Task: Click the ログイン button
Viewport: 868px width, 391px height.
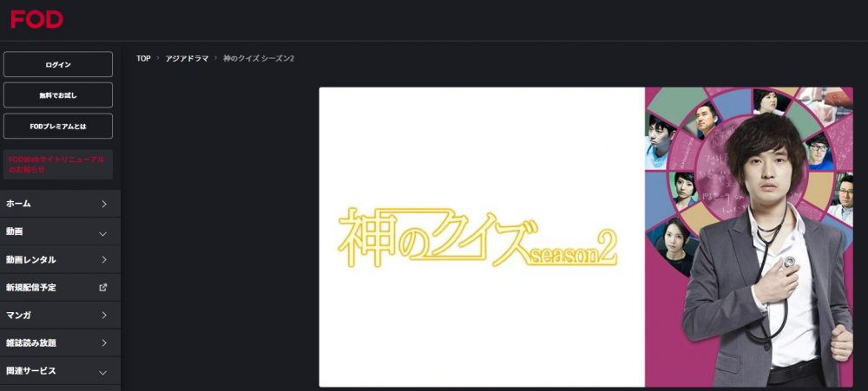Action: [x=58, y=65]
